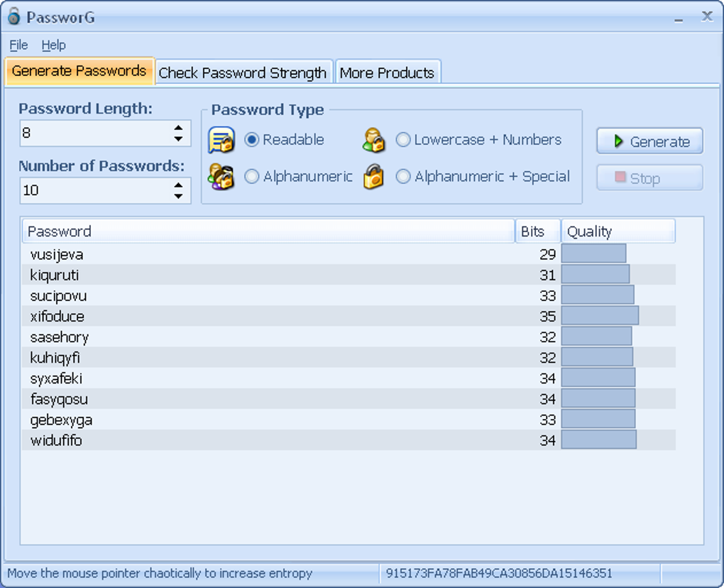Click the mouse entropy hint in status bar

[160, 573]
